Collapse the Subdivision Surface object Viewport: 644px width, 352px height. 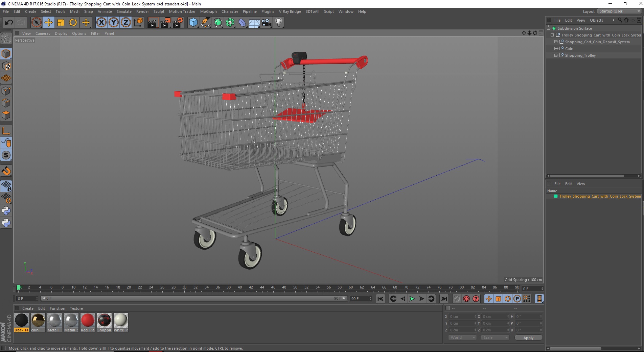[549, 28]
